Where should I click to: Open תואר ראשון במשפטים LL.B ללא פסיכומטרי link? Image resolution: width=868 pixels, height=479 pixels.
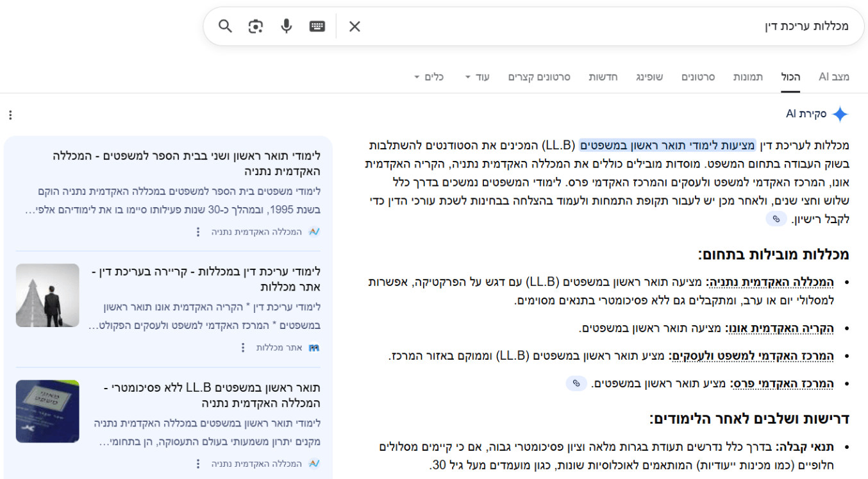(x=212, y=396)
